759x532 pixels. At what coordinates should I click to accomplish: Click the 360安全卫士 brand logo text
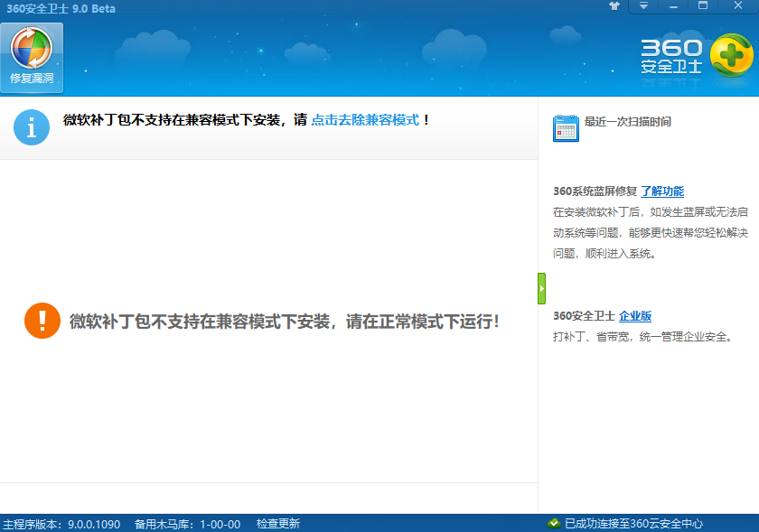point(671,57)
